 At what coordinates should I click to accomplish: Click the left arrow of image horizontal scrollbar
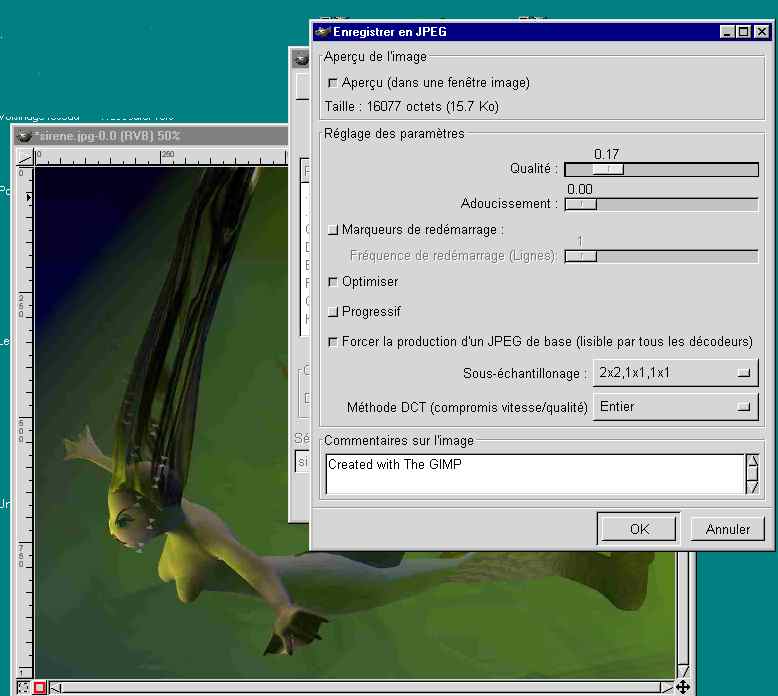pyautogui.click(x=56, y=688)
